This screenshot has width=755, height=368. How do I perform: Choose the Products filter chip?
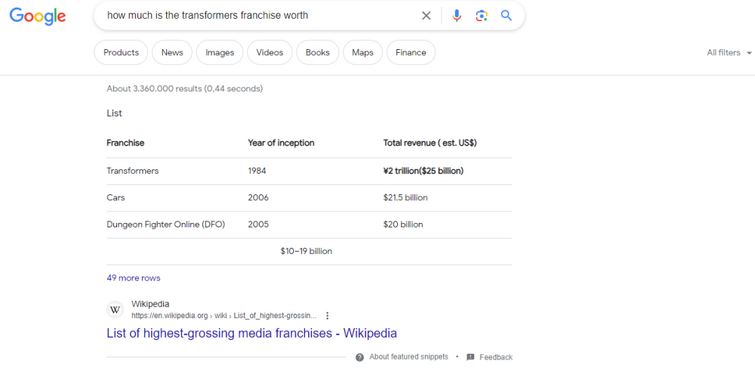click(x=121, y=53)
